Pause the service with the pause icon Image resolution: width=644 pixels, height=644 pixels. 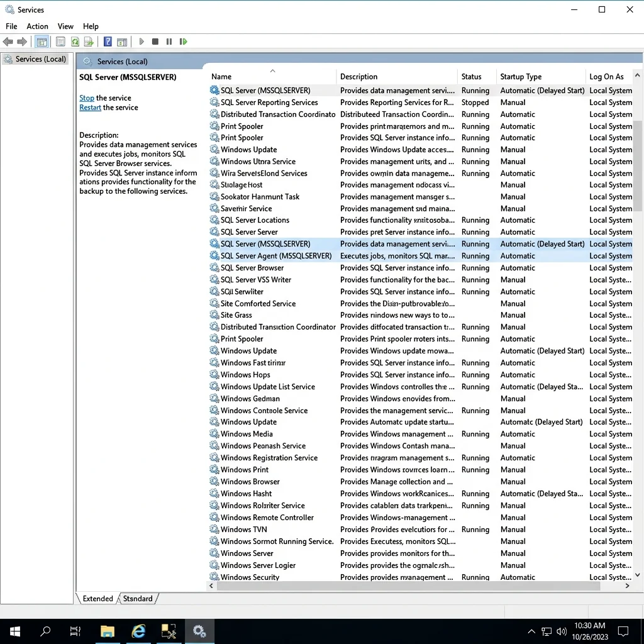[169, 42]
